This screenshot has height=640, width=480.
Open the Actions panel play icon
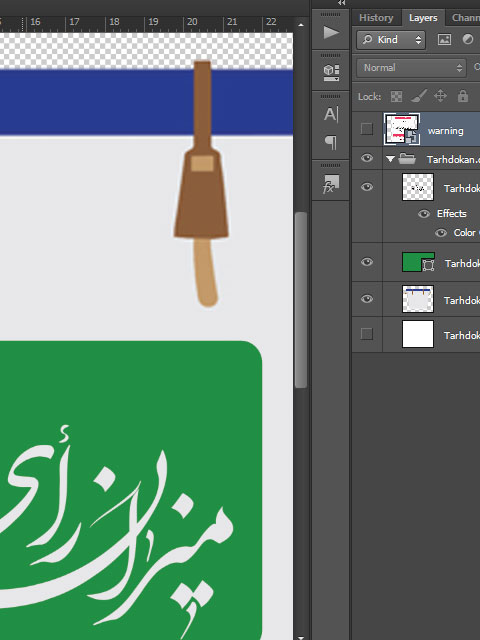331,32
